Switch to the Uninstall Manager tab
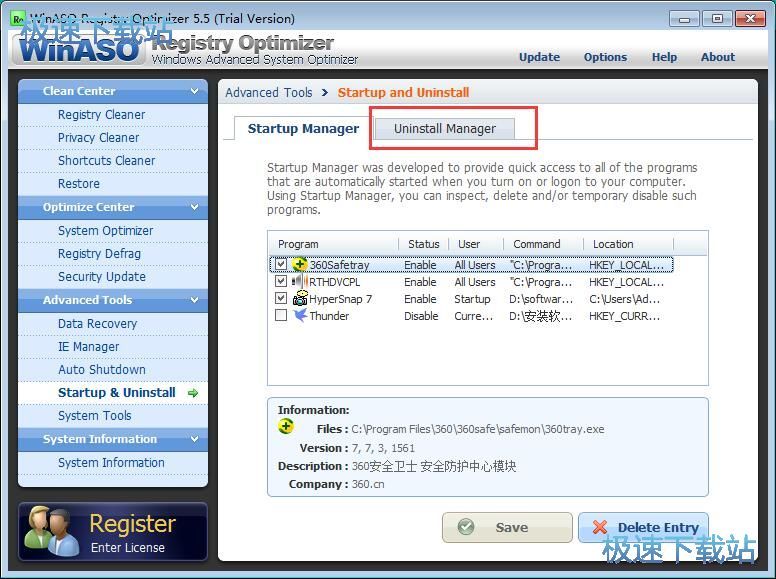776x579 pixels. tap(444, 129)
